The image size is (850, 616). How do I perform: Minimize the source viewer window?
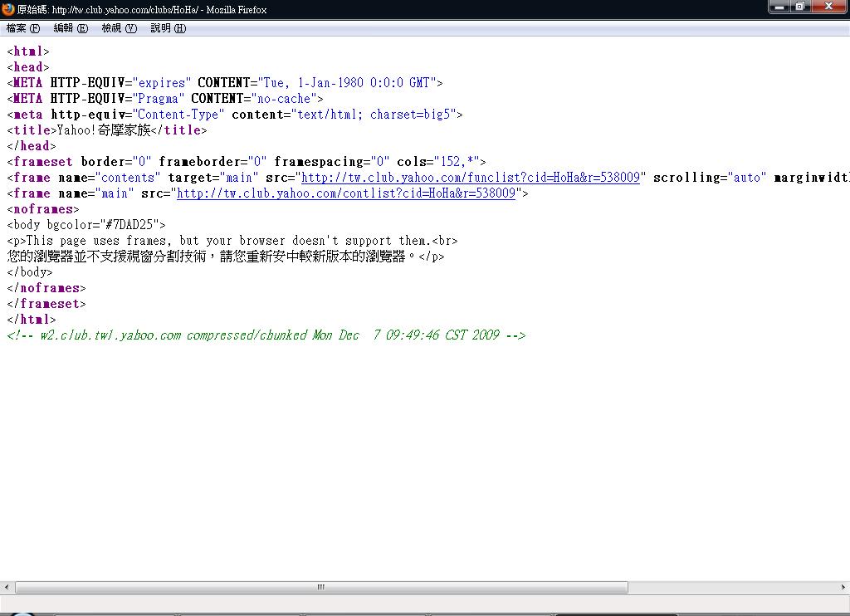point(779,7)
